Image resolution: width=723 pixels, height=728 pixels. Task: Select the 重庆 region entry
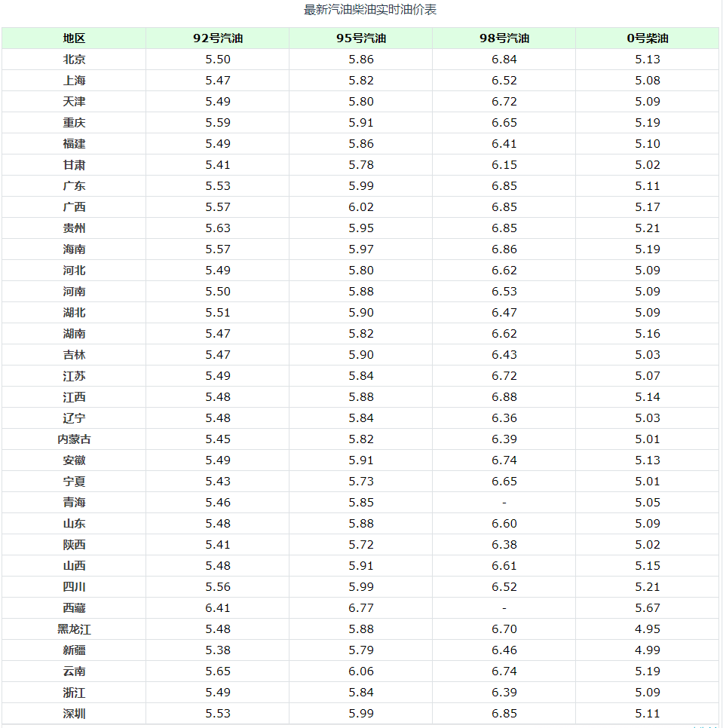pos(75,123)
